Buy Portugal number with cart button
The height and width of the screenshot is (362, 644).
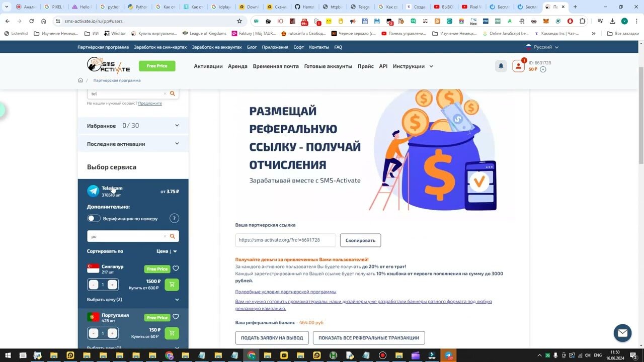click(x=172, y=333)
